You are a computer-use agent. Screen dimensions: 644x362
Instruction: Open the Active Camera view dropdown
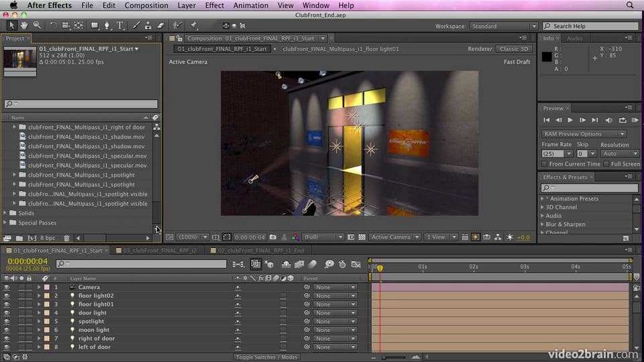pos(394,237)
